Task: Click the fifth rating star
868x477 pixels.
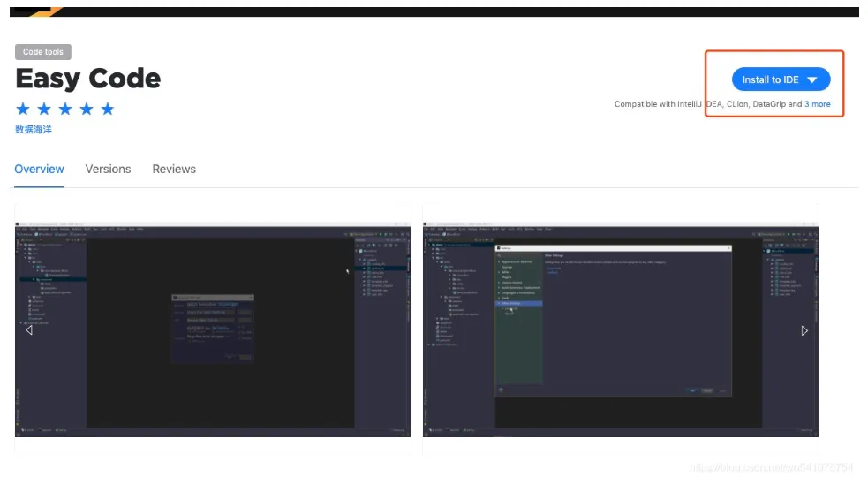Action: [108, 109]
